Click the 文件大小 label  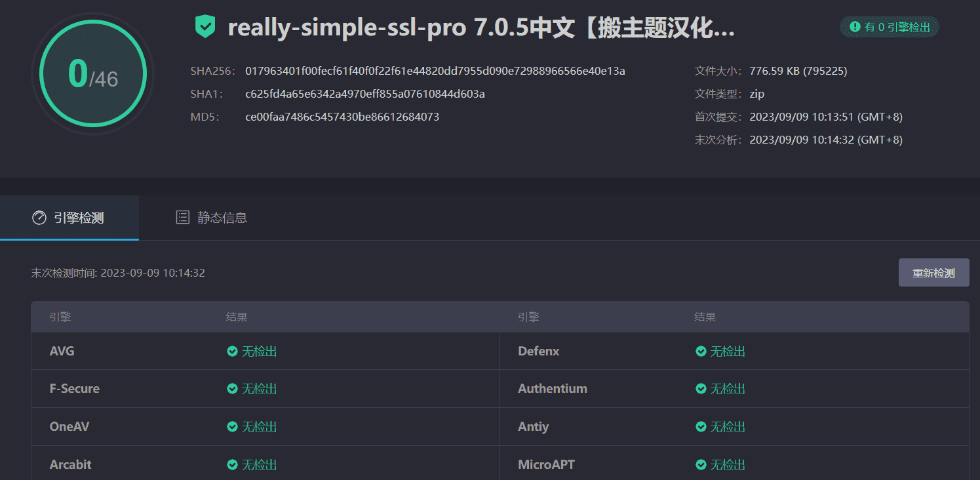(718, 71)
